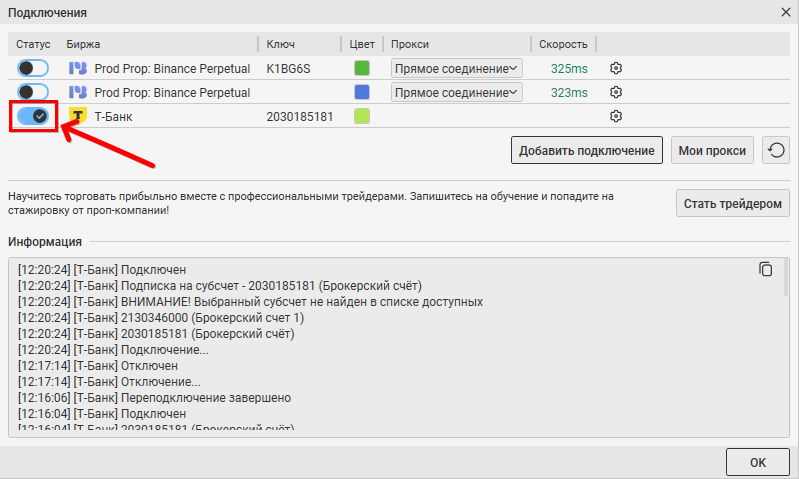Click the T-Банк yellow logo icon

coord(77,116)
